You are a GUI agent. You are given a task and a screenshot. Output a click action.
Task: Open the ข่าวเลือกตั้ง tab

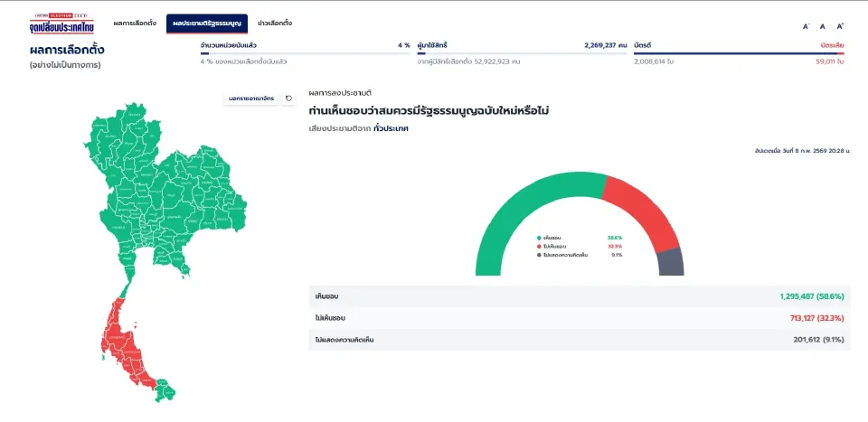(275, 23)
